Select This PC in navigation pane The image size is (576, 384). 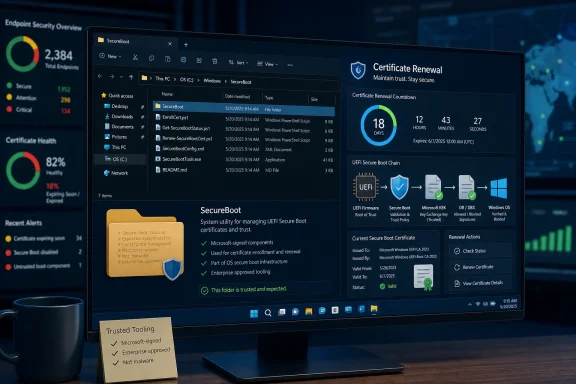point(115,147)
